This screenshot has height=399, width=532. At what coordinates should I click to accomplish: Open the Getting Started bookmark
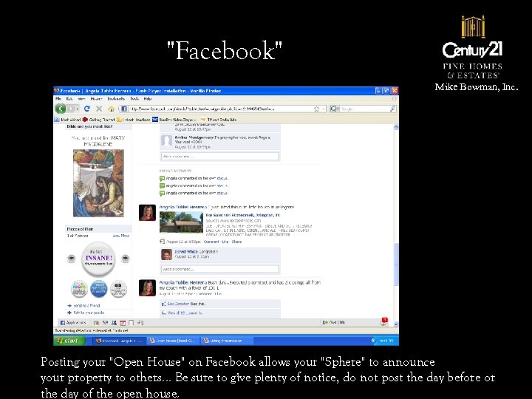[99, 120]
